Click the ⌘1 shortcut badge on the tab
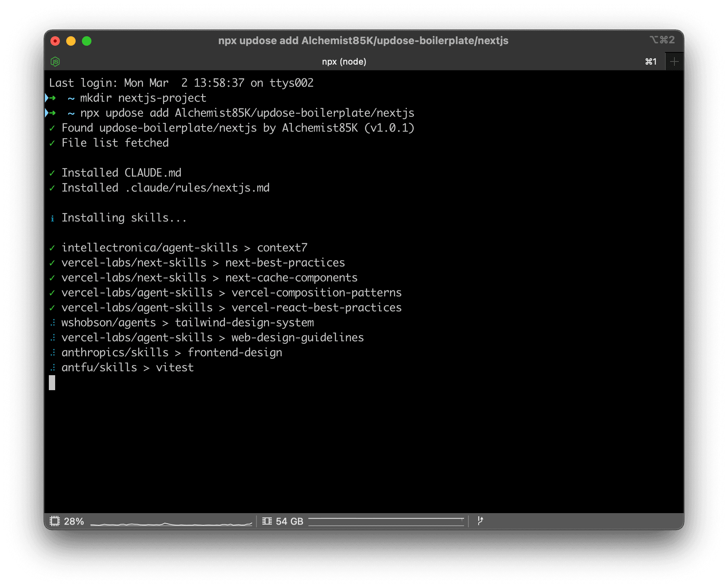The height and width of the screenshot is (588, 728). pyautogui.click(x=651, y=61)
